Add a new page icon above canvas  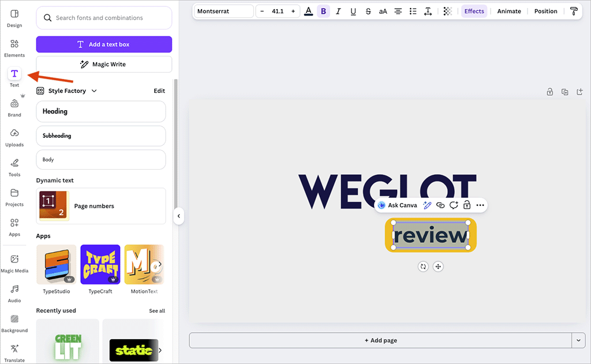click(579, 92)
